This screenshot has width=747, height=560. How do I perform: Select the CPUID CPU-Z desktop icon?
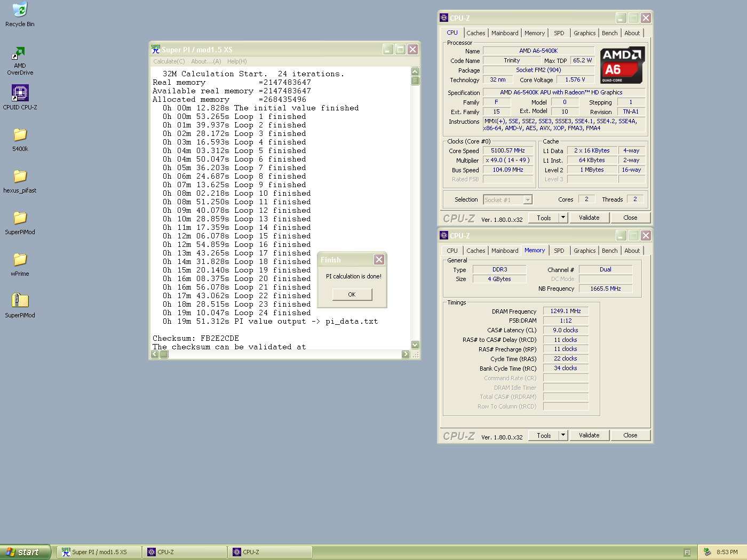(x=20, y=93)
